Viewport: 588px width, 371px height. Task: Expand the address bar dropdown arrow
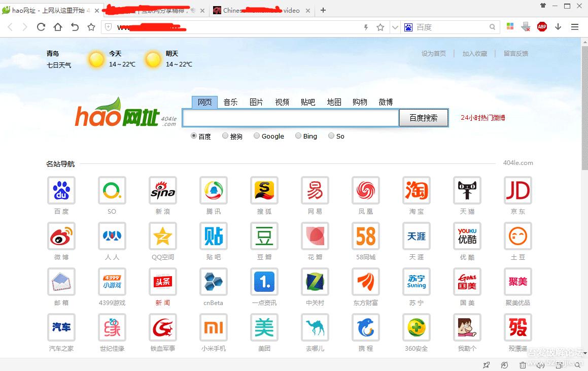coord(395,27)
